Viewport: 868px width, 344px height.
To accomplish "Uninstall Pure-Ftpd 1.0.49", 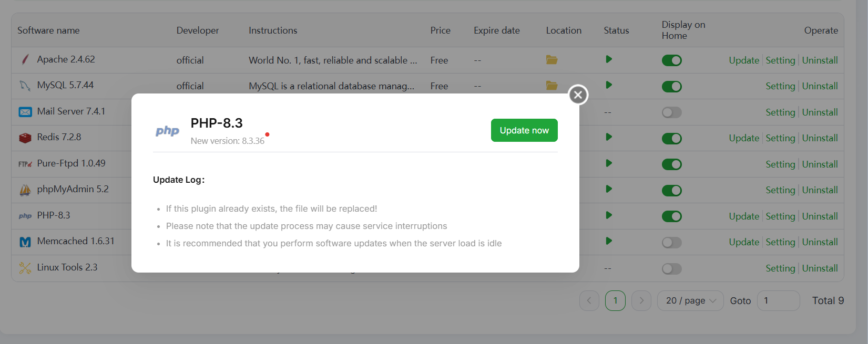I will pos(820,164).
